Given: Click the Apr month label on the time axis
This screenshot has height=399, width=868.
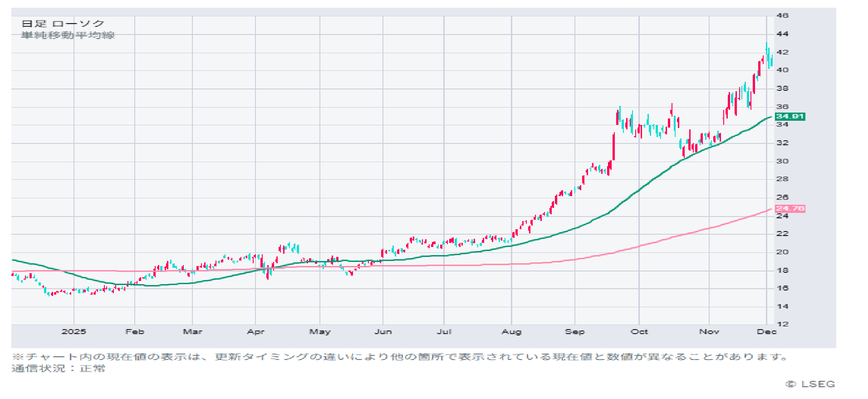Looking at the screenshot, I should pyautogui.click(x=255, y=332).
